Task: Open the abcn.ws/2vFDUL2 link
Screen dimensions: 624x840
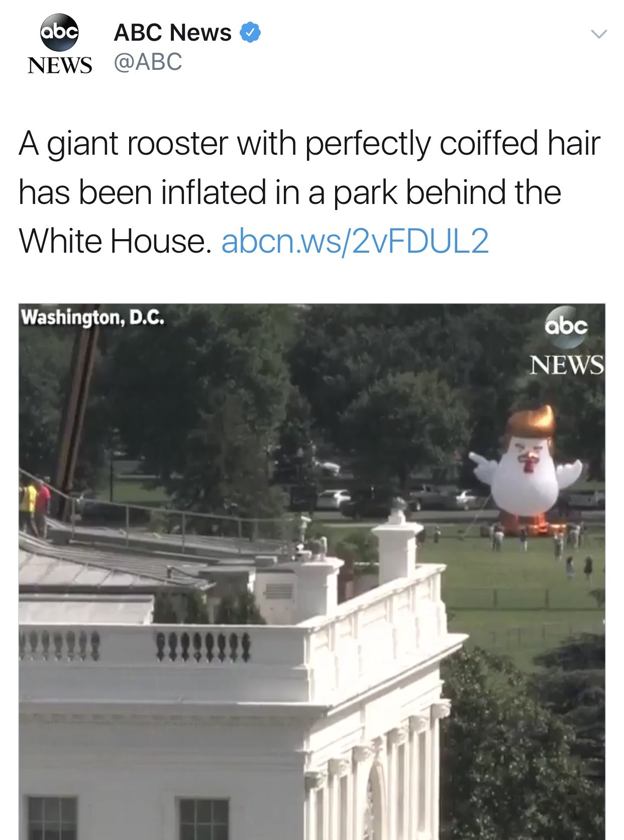Action: pos(355,241)
